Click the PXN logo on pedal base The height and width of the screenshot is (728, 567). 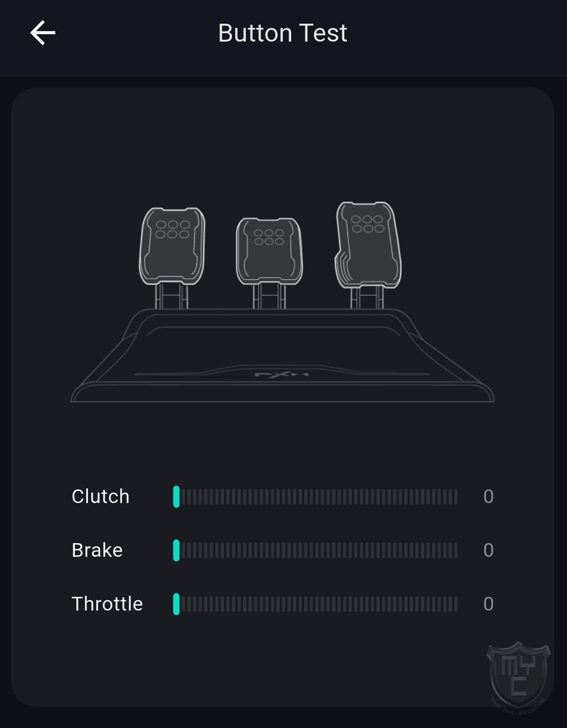(281, 375)
